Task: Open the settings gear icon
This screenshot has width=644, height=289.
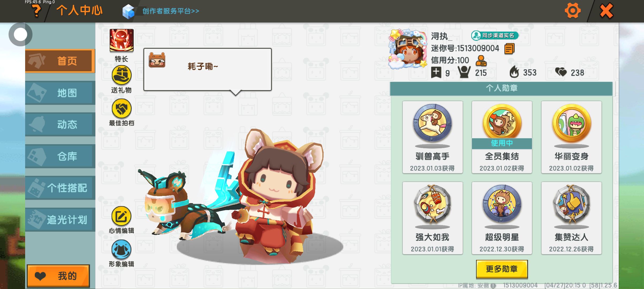Action: [x=572, y=11]
